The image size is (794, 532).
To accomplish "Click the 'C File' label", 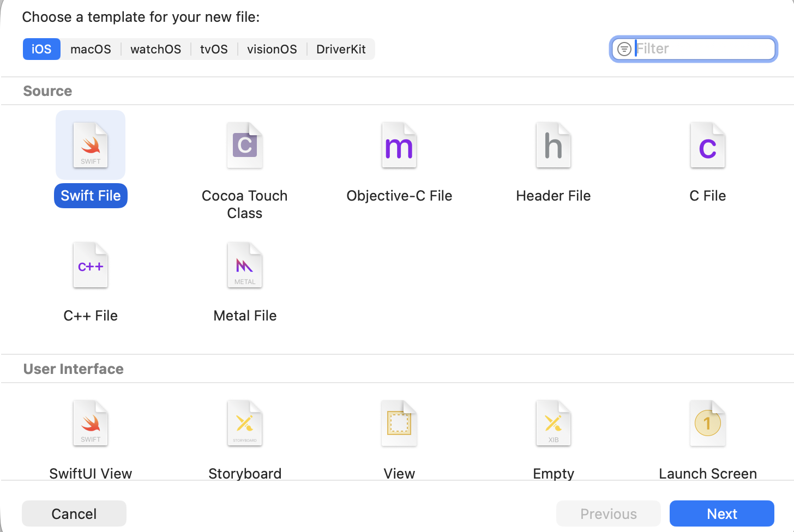I will [708, 196].
